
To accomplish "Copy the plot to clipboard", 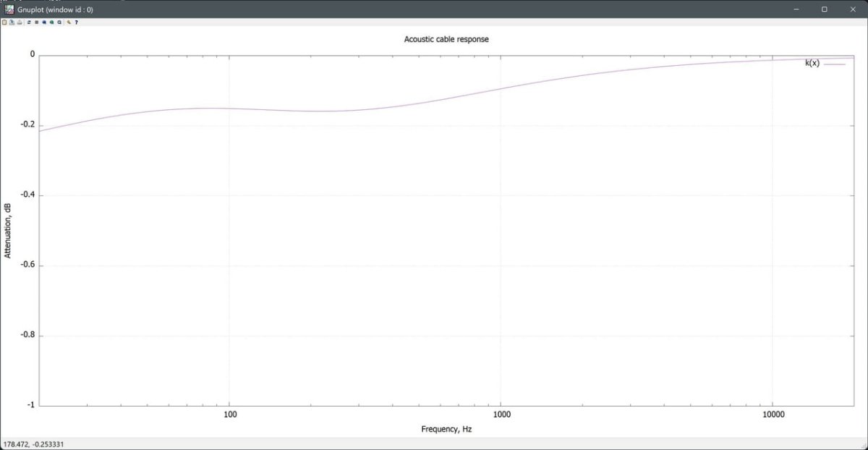I will [4, 22].
